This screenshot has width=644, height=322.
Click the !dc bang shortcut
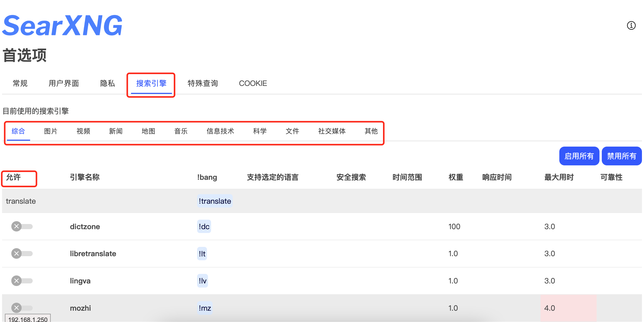[204, 226]
